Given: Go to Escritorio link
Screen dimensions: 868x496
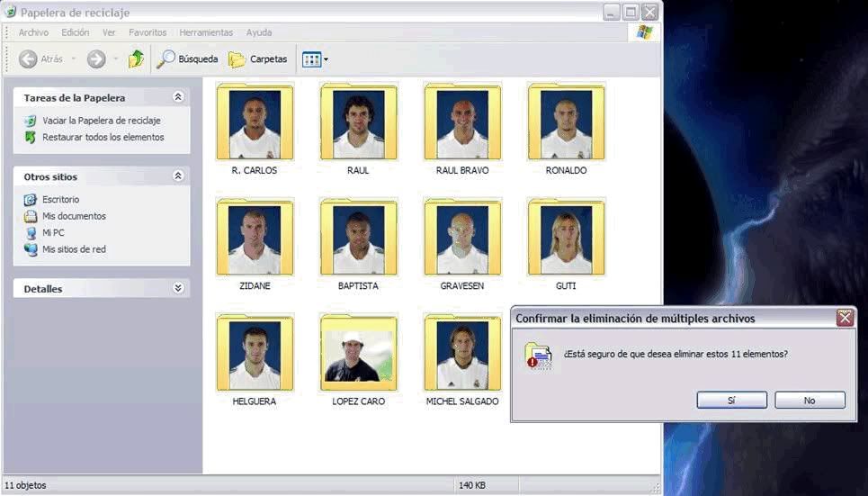Looking at the screenshot, I should click(61, 200).
